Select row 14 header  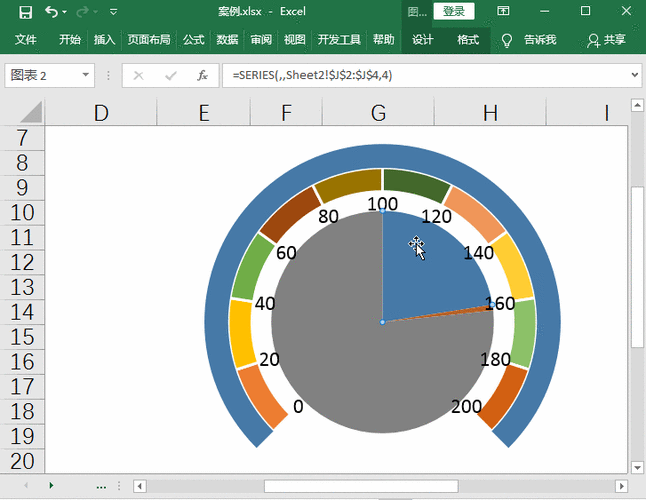[x=22, y=312]
